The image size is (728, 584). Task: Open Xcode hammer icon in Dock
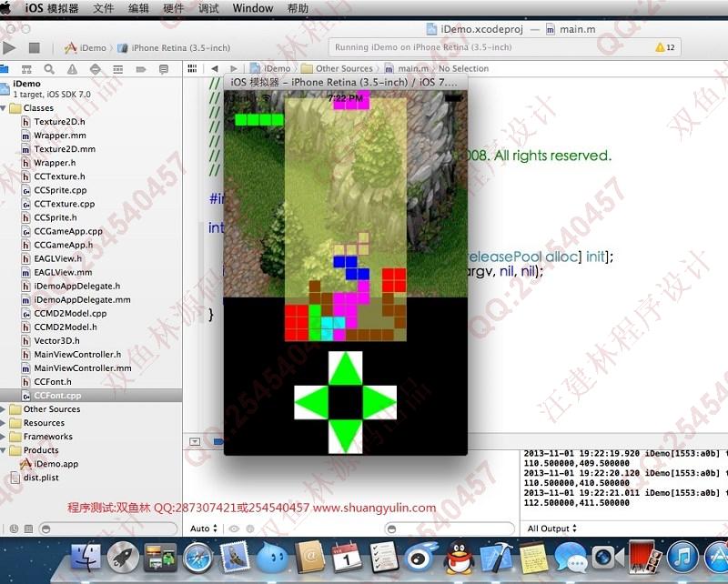(x=495, y=557)
